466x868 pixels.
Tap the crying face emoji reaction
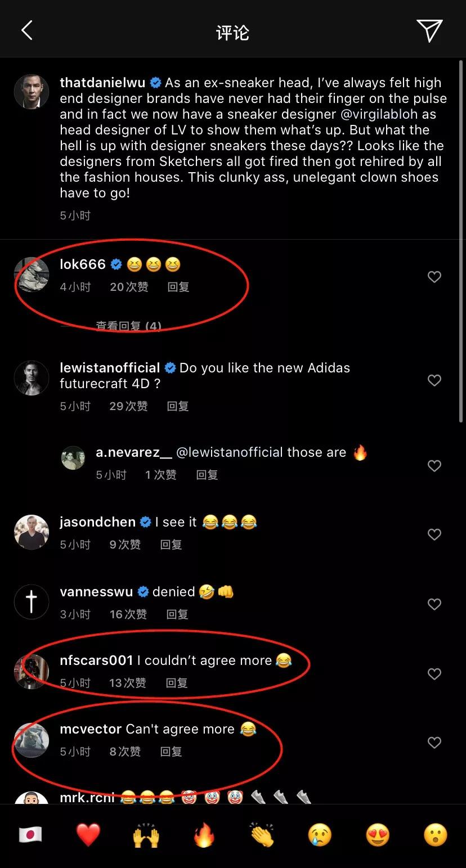pyautogui.click(x=320, y=835)
